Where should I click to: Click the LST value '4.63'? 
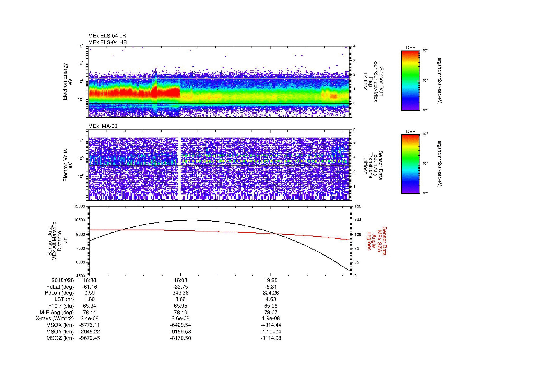271,299
